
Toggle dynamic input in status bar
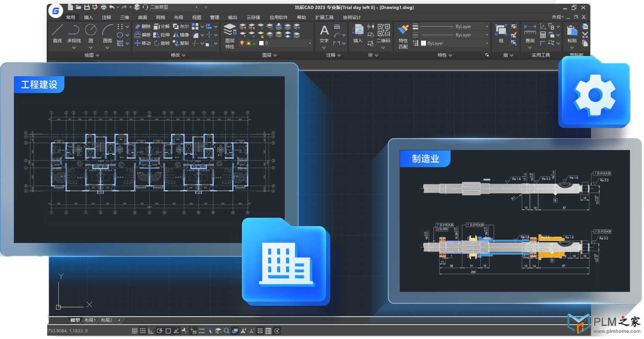[x=193, y=331]
